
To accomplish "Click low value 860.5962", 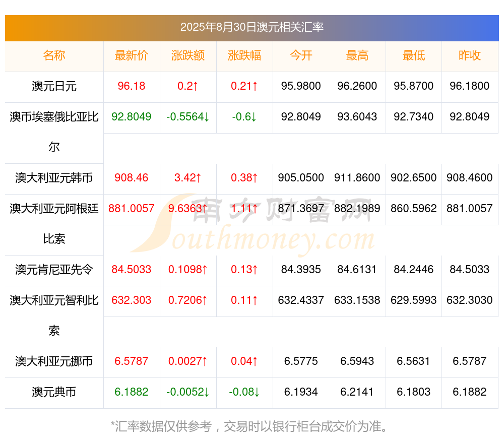I will pos(414,209).
